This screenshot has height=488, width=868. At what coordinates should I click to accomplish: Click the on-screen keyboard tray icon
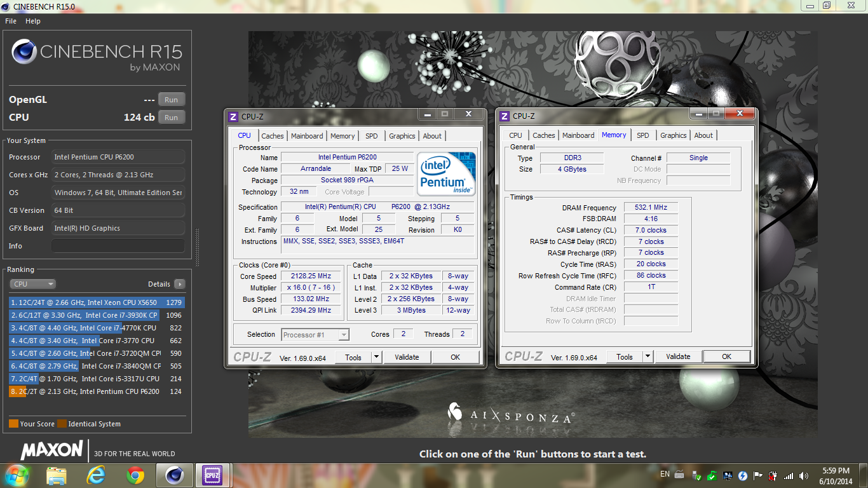point(680,475)
